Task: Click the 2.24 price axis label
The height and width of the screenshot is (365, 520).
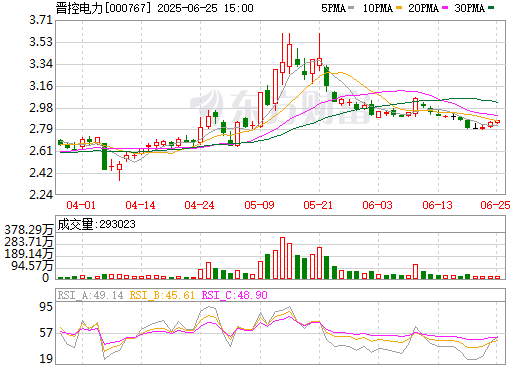Action: [x=41, y=195]
